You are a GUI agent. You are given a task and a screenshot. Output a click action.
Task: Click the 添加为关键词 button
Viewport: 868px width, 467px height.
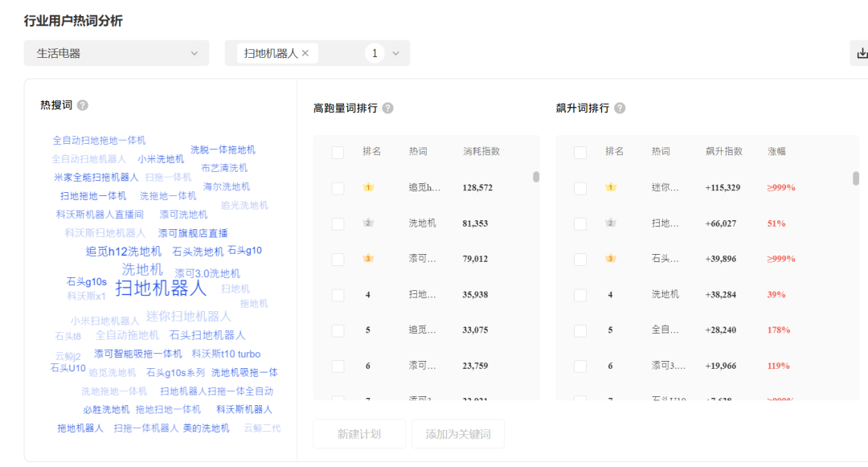(x=458, y=434)
